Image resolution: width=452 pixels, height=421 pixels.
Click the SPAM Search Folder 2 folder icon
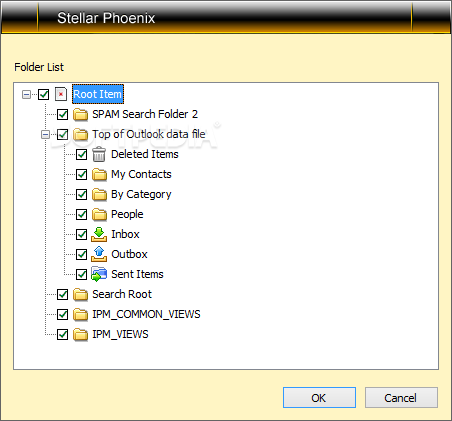[80, 114]
